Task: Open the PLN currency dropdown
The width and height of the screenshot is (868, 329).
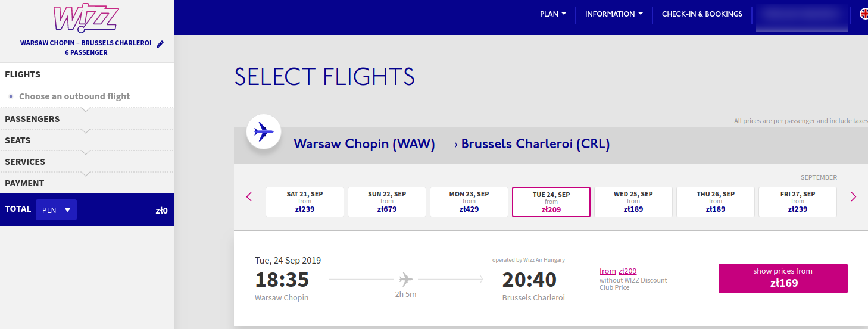Action: click(56, 210)
